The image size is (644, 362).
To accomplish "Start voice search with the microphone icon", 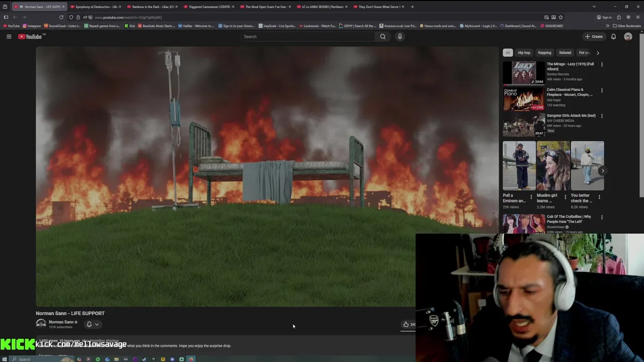I will tap(400, 37).
